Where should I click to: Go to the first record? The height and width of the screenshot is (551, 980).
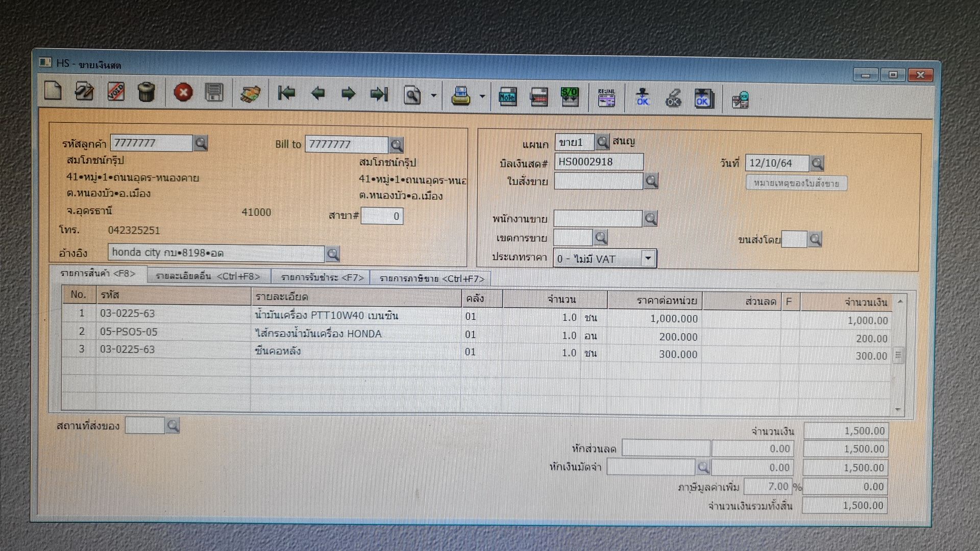(286, 93)
